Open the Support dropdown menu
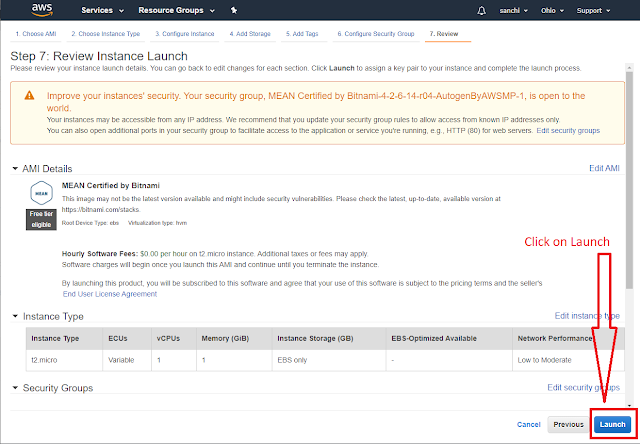 (593, 11)
